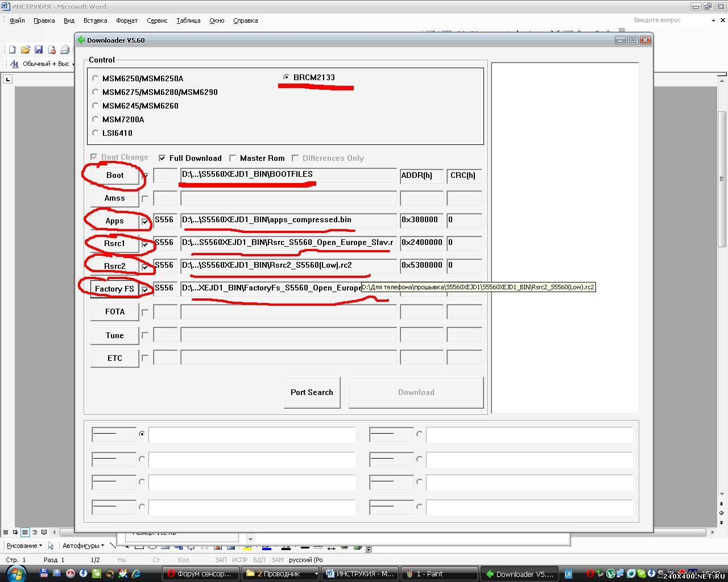
Task: Select the BRCM2133 radio button
Action: click(286, 77)
